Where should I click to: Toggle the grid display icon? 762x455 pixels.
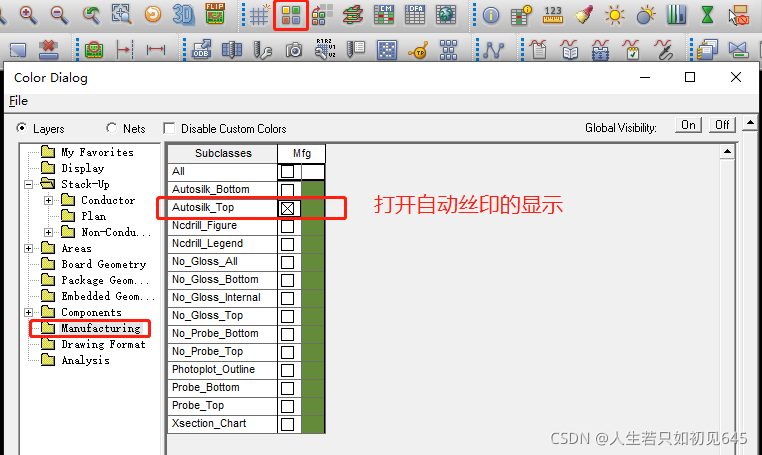pos(259,15)
